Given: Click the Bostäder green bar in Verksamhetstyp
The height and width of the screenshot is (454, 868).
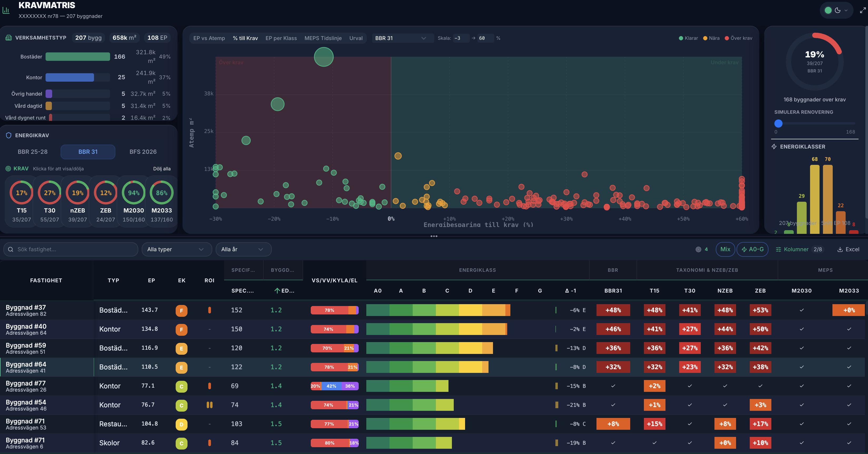Looking at the screenshot, I should [77, 57].
